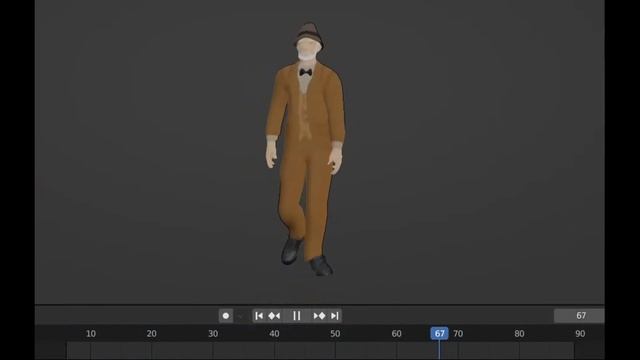The height and width of the screenshot is (360, 640).
Task: Jump to the next keyframe
Action: tap(319, 316)
